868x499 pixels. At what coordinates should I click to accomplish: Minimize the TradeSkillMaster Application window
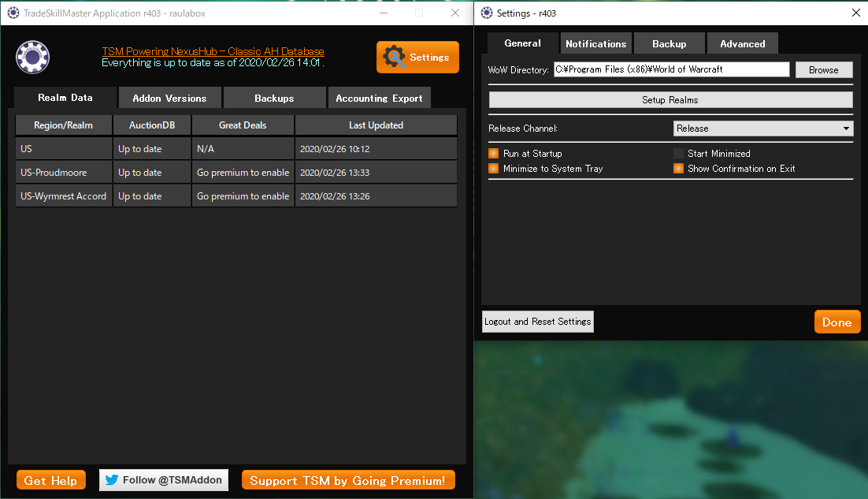point(384,13)
